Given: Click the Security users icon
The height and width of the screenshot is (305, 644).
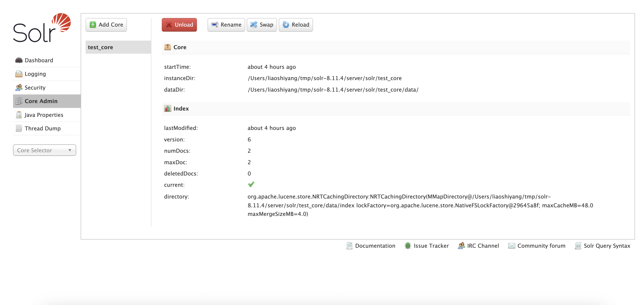Looking at the screenshot, I should point(19,88).
